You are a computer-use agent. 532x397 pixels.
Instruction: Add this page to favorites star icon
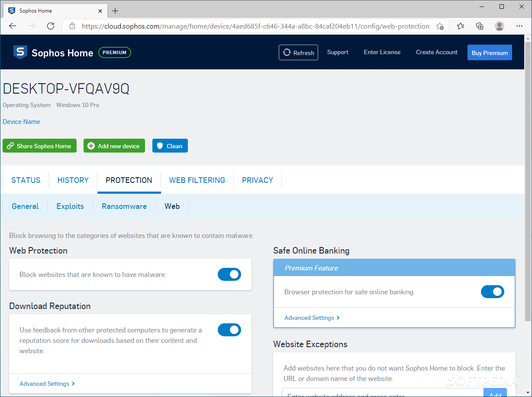click(440, 26)
